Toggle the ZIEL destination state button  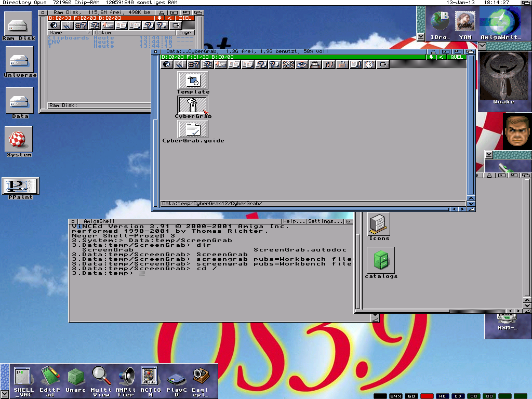pyautogui.click(x=185, y=18)
